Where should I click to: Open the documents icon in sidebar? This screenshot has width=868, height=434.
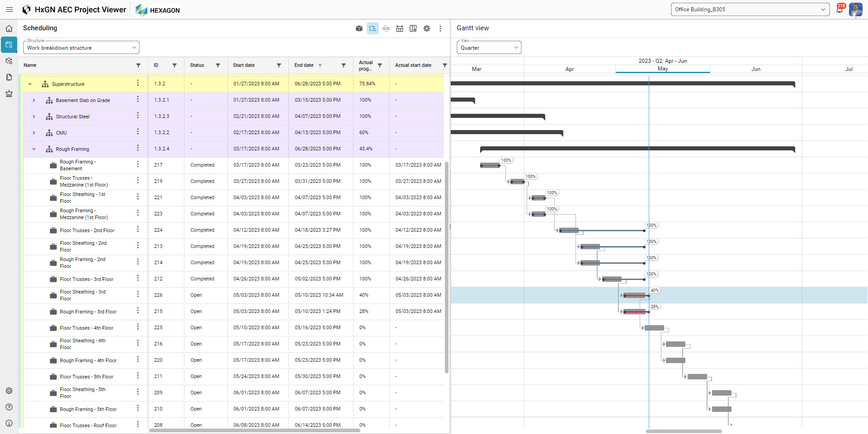point(9,77)
